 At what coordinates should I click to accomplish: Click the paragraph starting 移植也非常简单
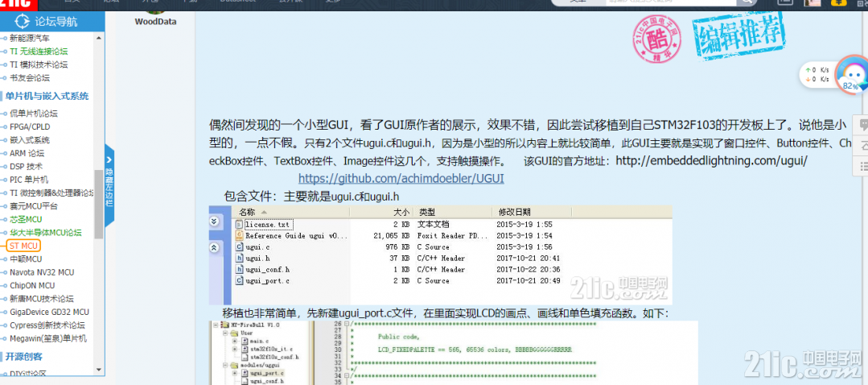pyautogui.click(x=446, y=313)
